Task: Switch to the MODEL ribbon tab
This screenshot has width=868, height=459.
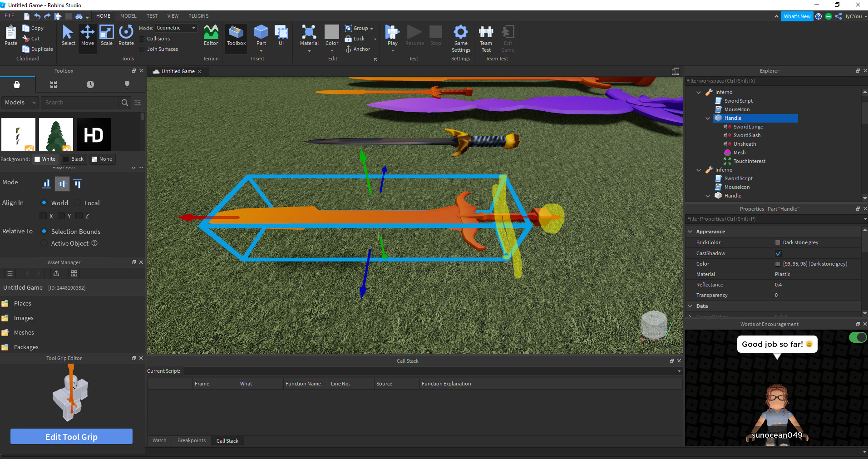Action: point(128,16)
